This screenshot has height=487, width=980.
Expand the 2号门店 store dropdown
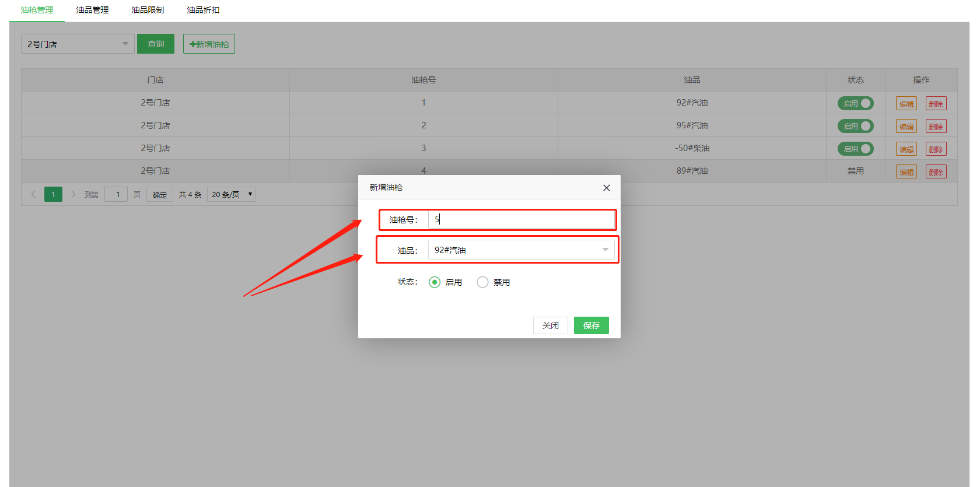[78, 44]
